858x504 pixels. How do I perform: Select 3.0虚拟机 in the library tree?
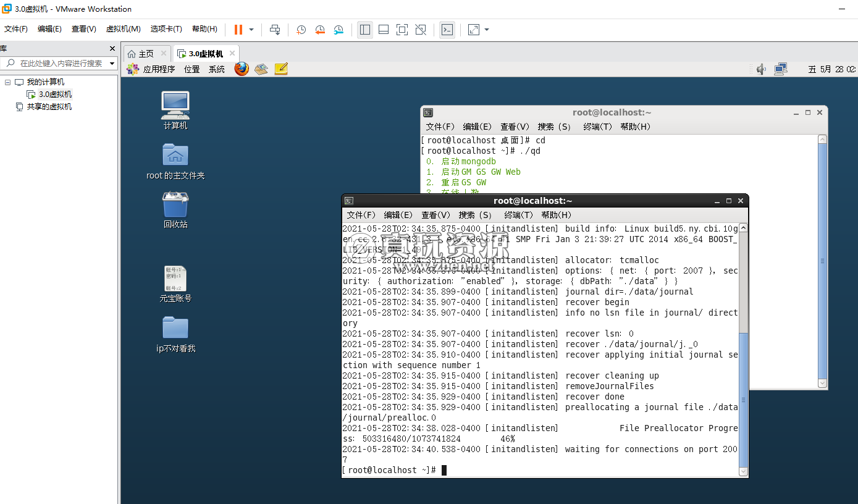tap(55, 94)
